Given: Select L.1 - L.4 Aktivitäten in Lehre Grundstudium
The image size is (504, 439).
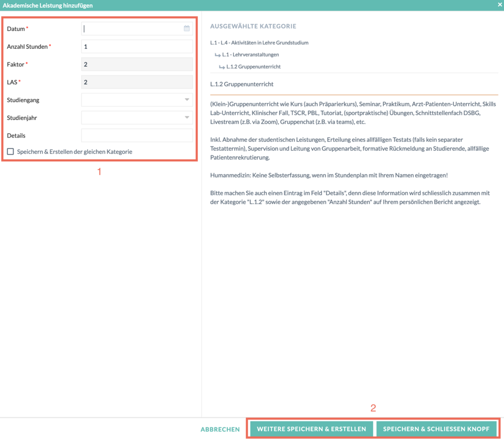Looking at the screenshot, I should [x=259, y=43].
